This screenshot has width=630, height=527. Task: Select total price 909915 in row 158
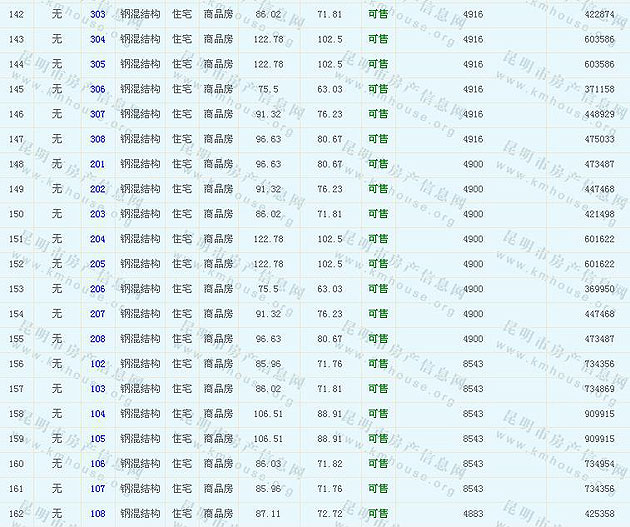(599, 414)
